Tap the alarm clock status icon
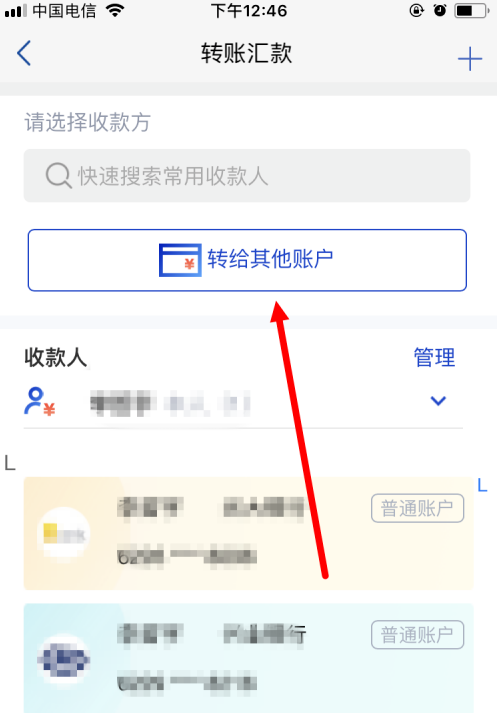The image size is (497, 713). coord(440,10)
